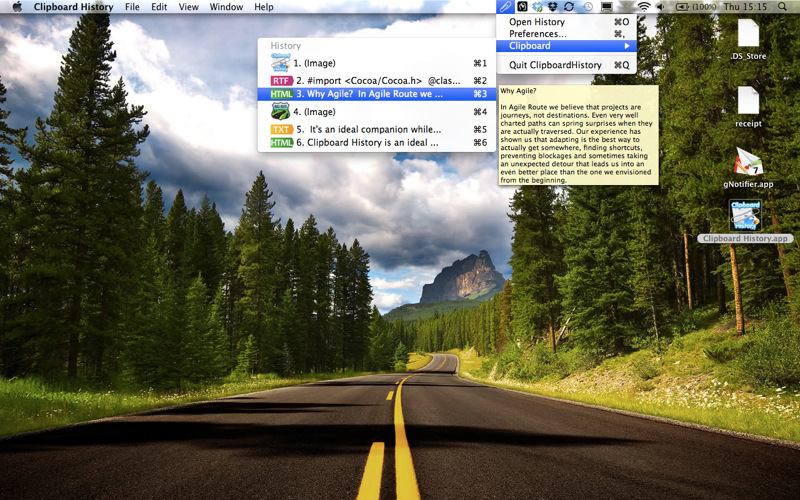Select the receipt file on desktop
This screenshot has width=800, height=500.
[748, 102]
